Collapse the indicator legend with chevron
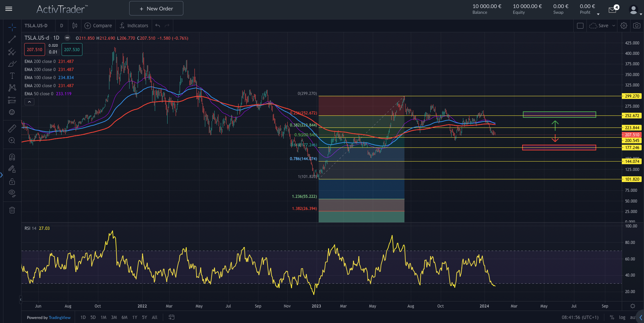 pyautogui.click(x=29, y=102)
